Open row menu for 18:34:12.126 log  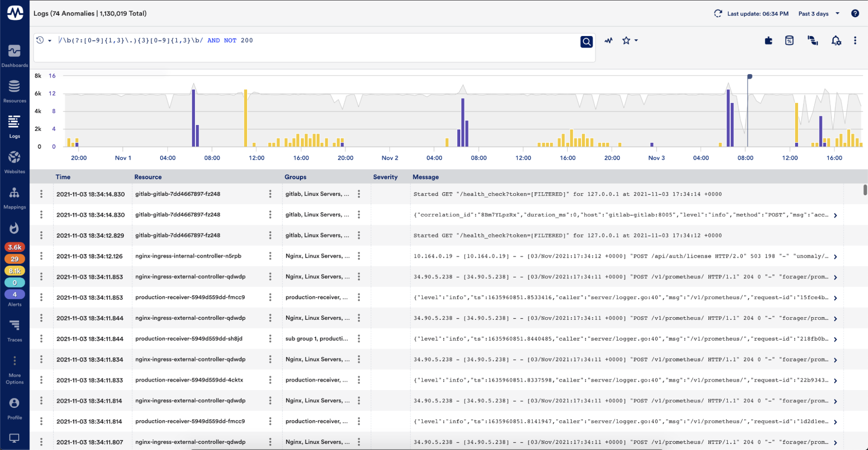[41, 256]
